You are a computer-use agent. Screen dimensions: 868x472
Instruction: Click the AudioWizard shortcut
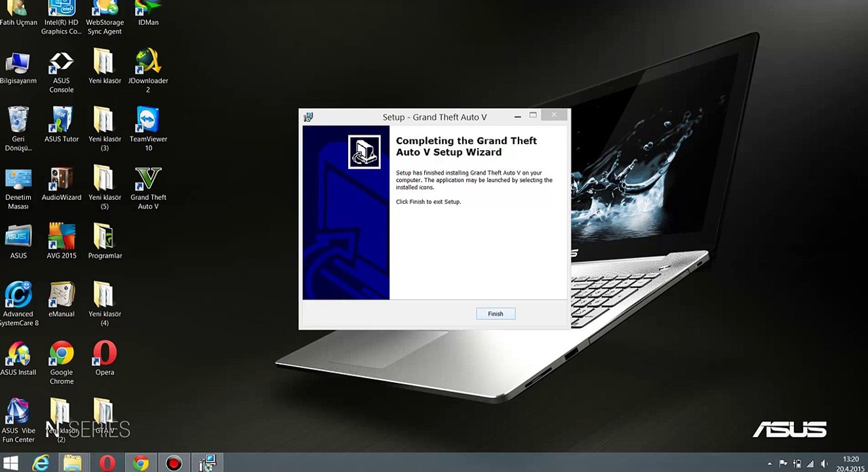point(62,184)
